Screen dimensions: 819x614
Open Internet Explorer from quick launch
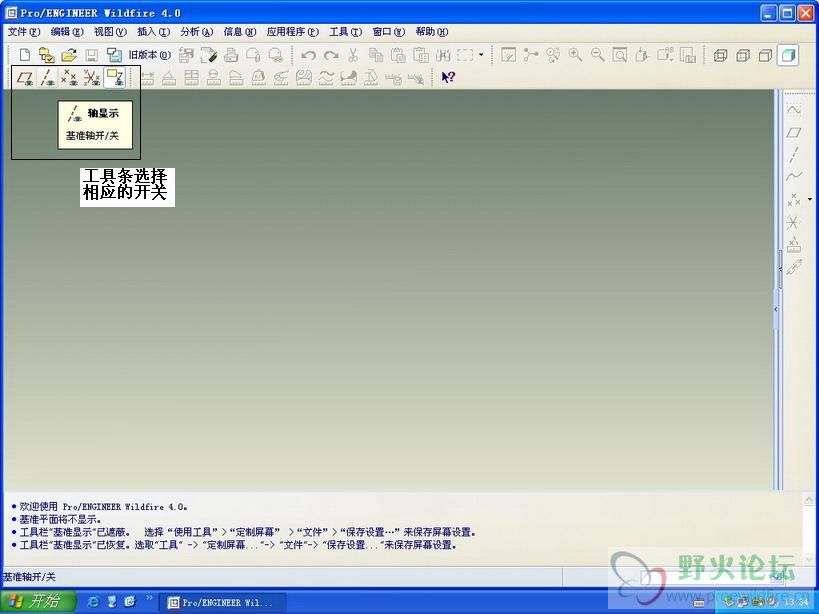pos(93,601)
